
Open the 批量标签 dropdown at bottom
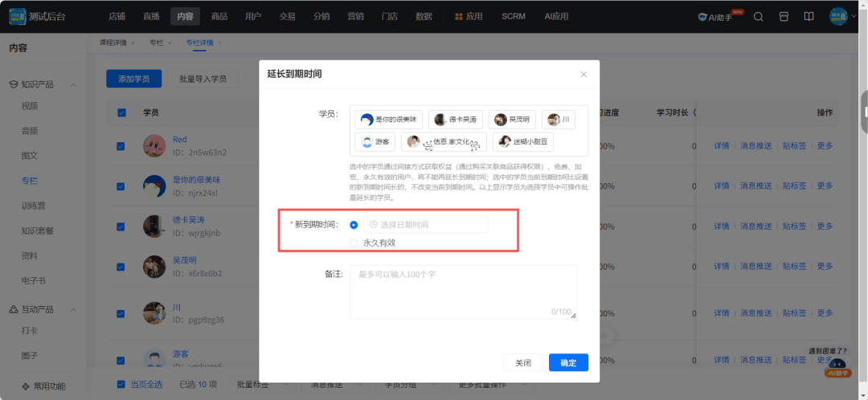pos(257,385)
